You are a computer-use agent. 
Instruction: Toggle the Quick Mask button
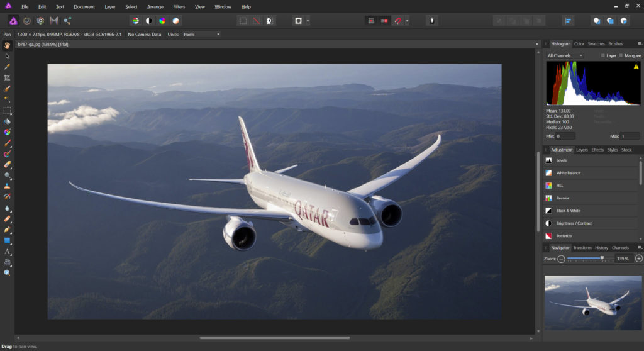click(x=299, y=21)
